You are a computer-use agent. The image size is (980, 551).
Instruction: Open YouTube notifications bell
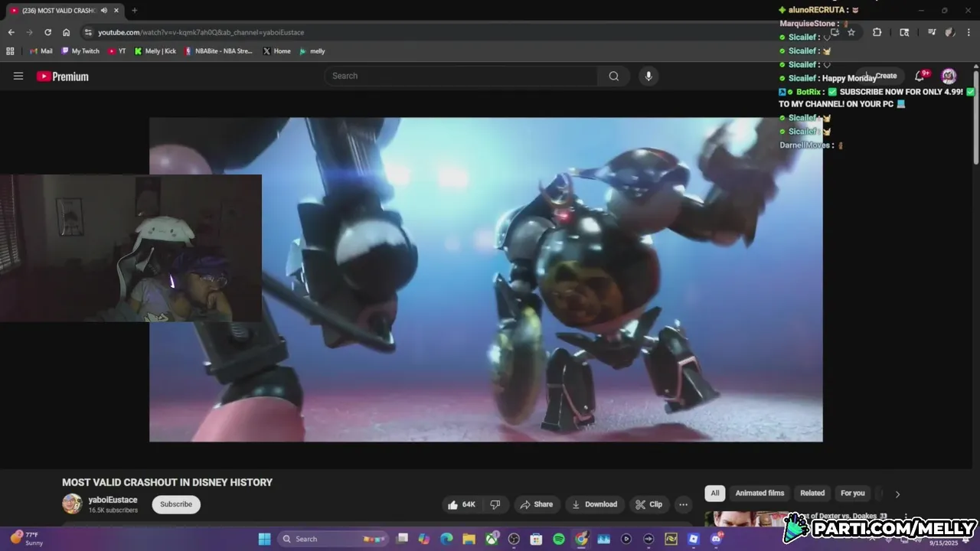(x=920, y=76)
